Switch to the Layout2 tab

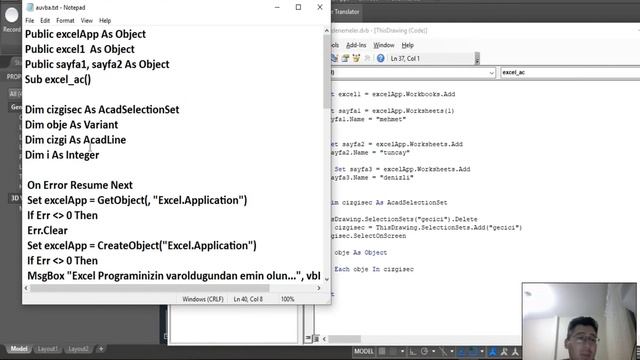tap(78, 349)
